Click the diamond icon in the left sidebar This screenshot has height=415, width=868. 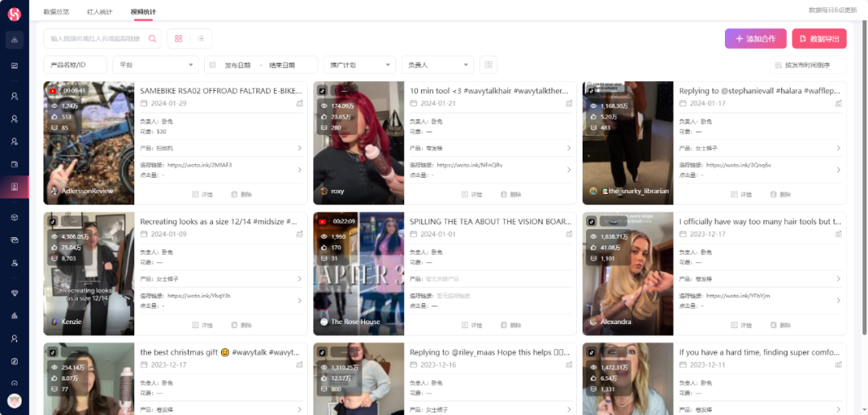pos(14,293)
